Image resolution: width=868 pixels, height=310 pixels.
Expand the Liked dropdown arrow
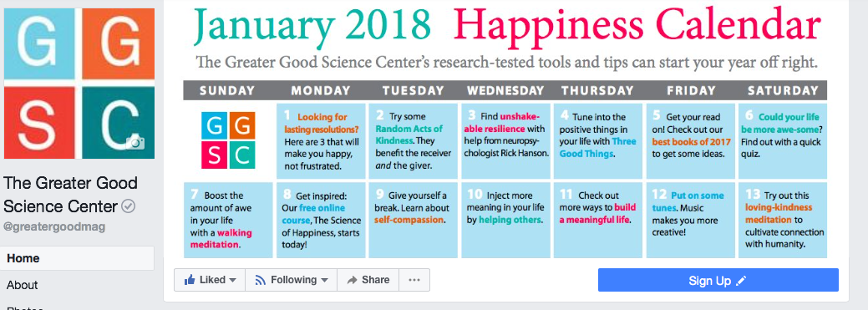click(232, 280)
